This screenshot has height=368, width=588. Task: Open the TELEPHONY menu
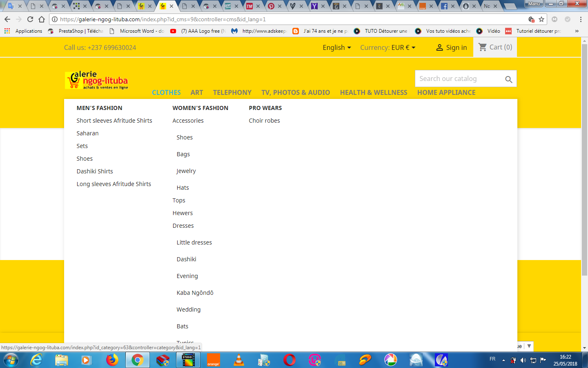coord(232,92)
